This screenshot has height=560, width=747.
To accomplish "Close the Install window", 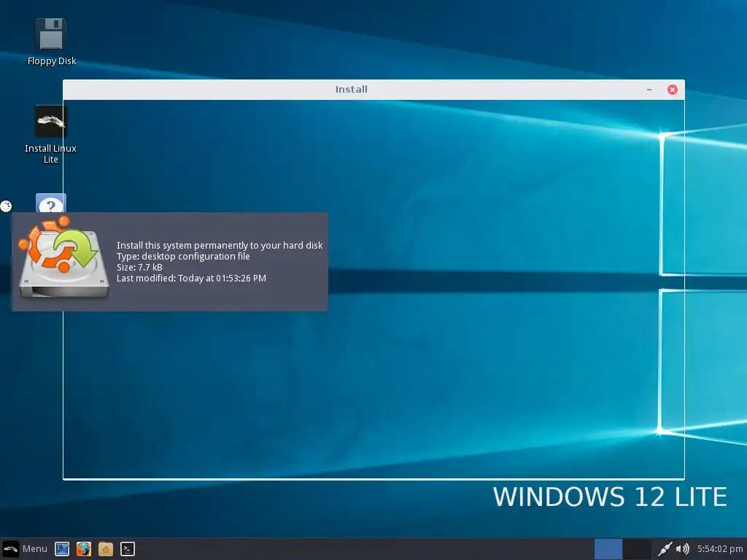I will tap(672, 90).
